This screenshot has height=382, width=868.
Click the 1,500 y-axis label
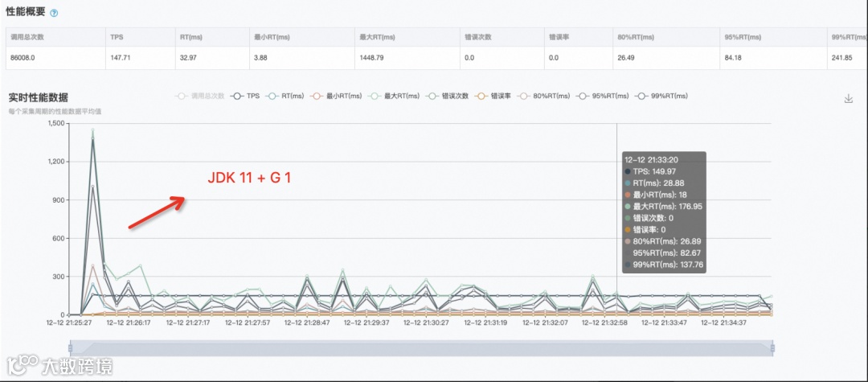(55, 123)
